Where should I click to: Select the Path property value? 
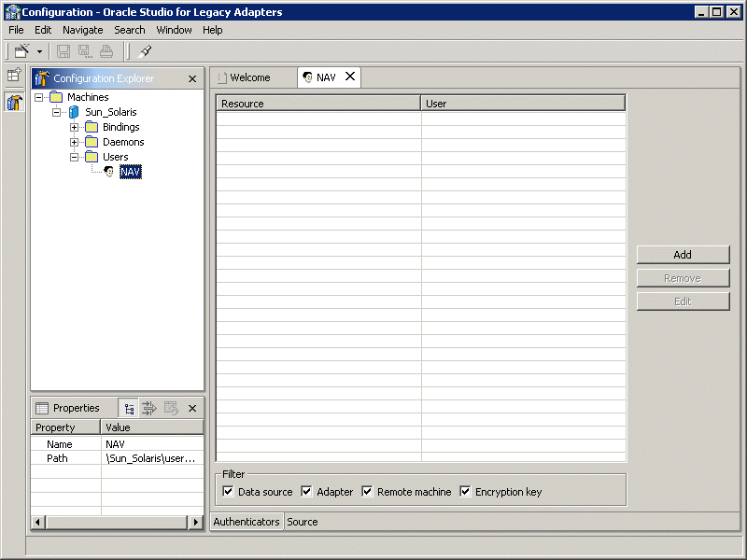point(152,458)
